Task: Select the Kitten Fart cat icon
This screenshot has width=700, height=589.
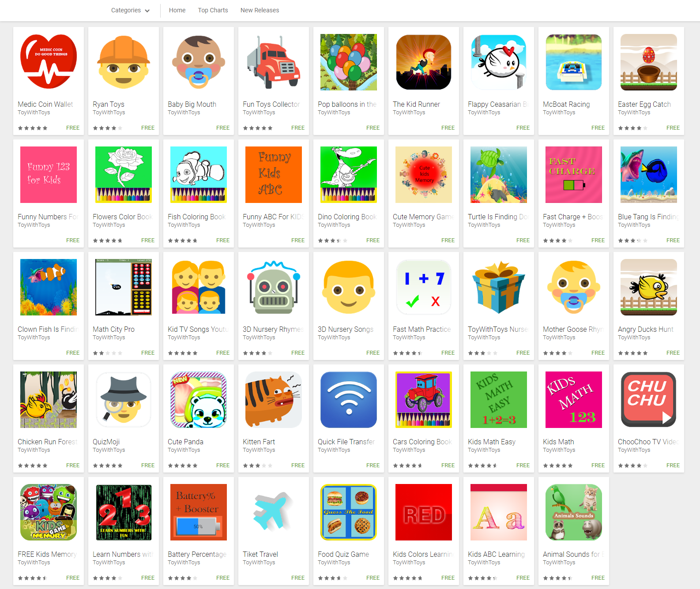Action: pos(274,400)
